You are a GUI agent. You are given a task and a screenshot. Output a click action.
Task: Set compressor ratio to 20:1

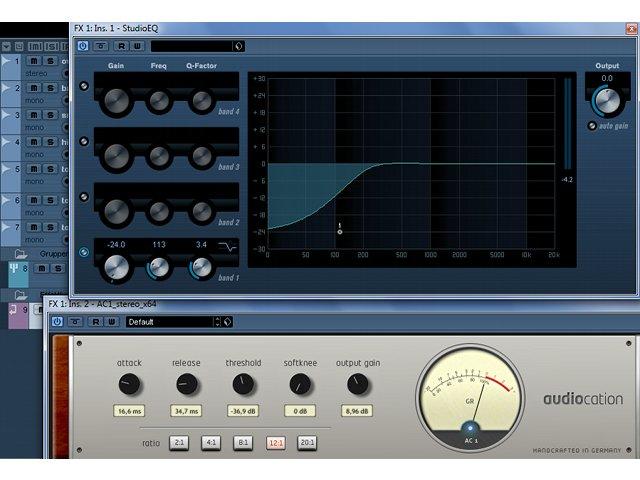(307, 442)
